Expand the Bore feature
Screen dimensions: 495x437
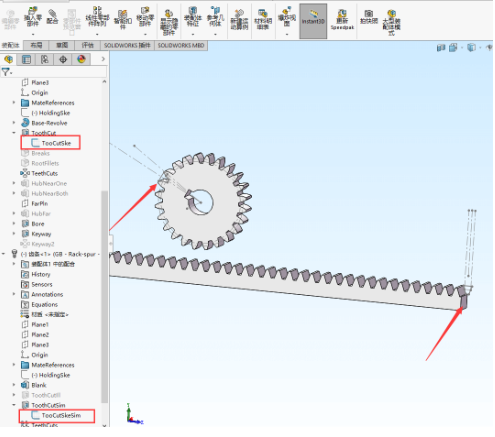click(14, 223)
